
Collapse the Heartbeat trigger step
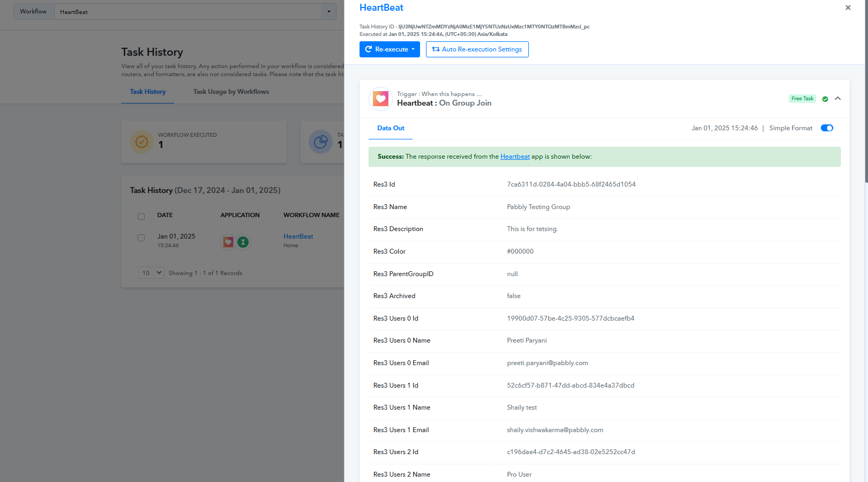pyautogui.click(x=838, y=99)
